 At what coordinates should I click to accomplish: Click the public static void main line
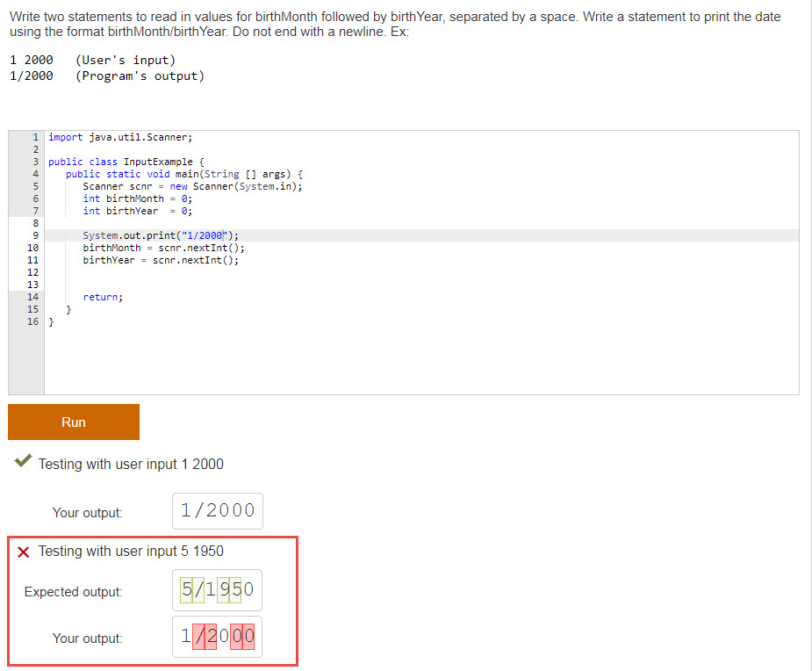(183, 174)
